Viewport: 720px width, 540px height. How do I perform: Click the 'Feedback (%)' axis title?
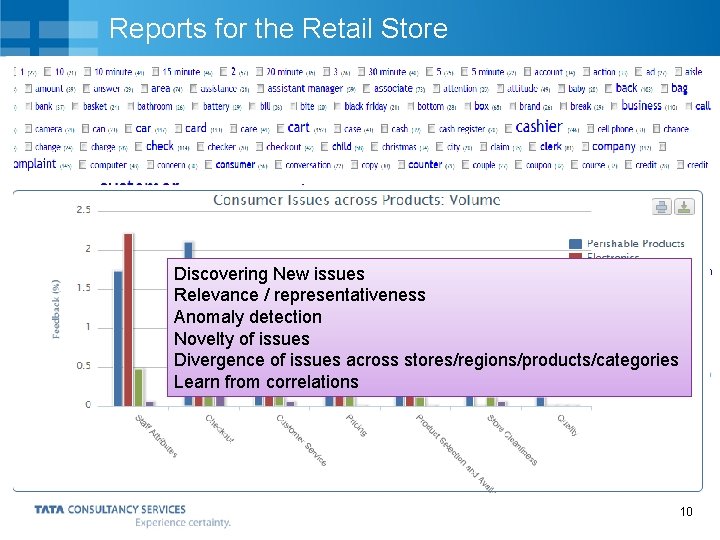[x=56, y=309]
